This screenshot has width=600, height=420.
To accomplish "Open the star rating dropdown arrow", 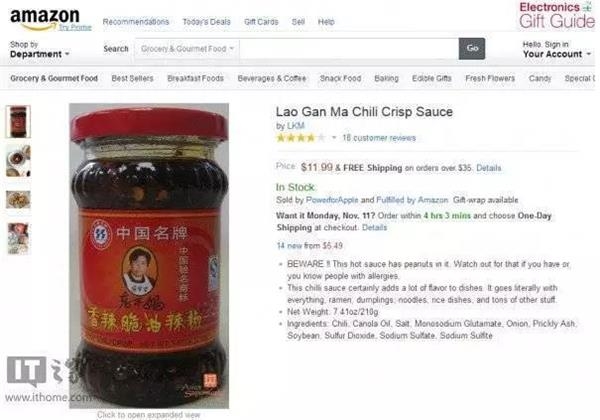I will point(334,137).
